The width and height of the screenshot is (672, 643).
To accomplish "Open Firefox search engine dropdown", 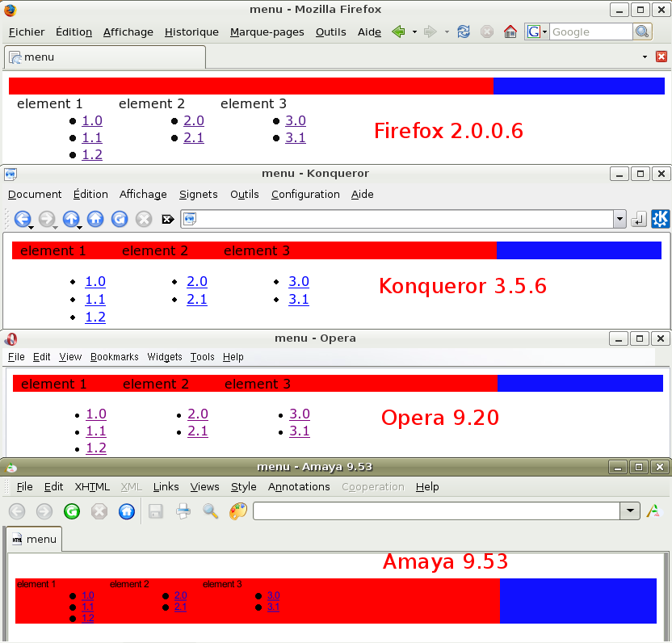I will (544, 32).
